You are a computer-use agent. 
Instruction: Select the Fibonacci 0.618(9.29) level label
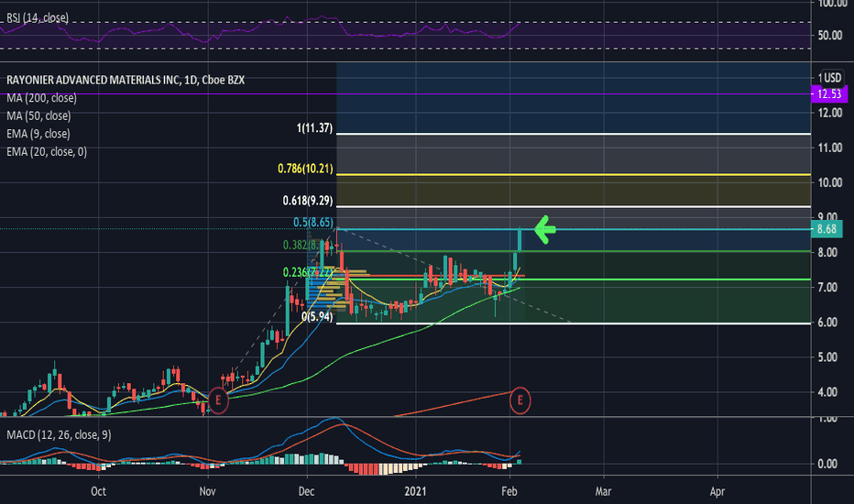pos(307,201)
